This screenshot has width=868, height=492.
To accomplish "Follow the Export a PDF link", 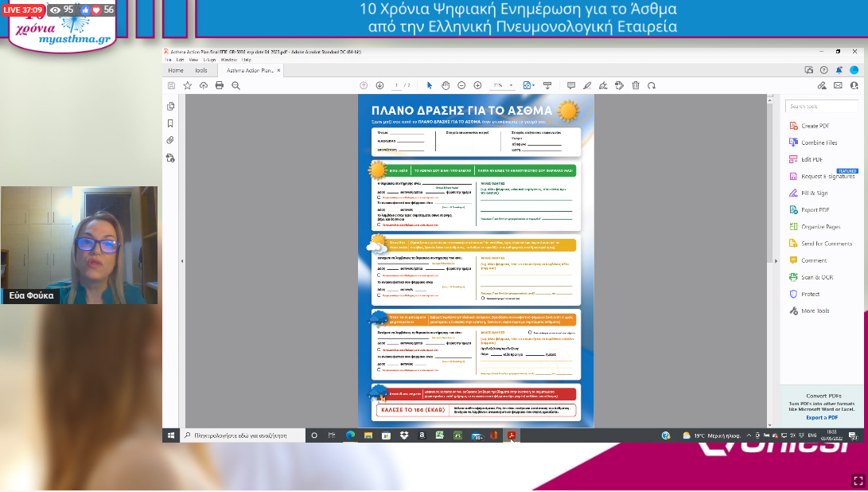I will (822, 418).
